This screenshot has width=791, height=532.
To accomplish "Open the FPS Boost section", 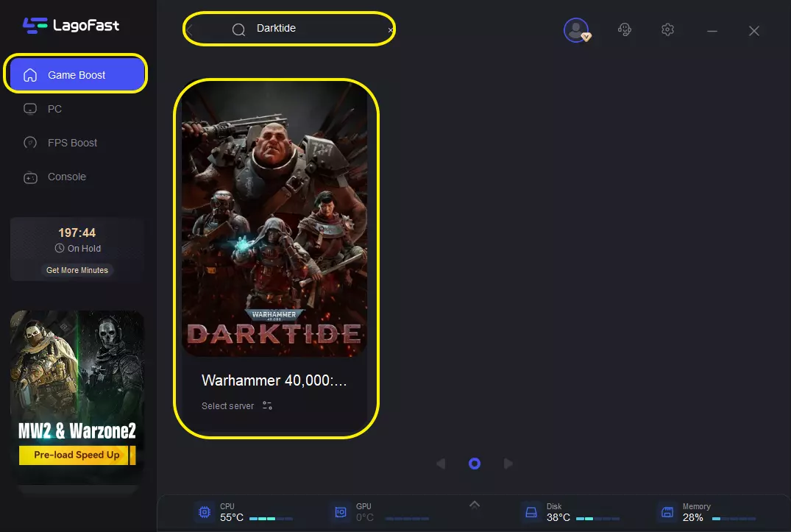I will click(72, 143).
